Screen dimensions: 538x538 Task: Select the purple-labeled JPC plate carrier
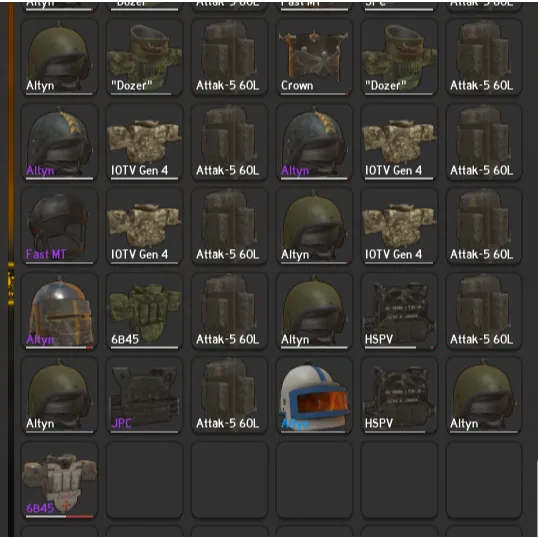pyautogui.click(x=144, y=395)
